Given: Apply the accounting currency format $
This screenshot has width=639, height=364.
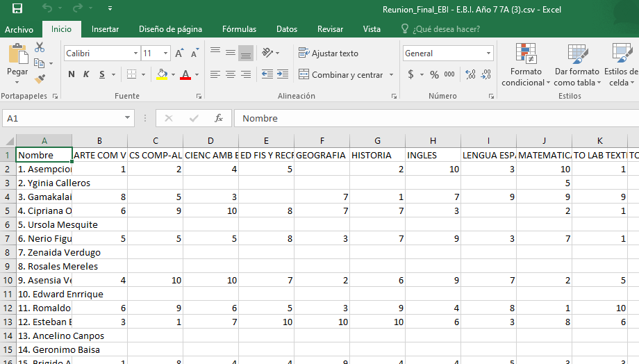Looking at the screenshot, I should pos(410,74).
